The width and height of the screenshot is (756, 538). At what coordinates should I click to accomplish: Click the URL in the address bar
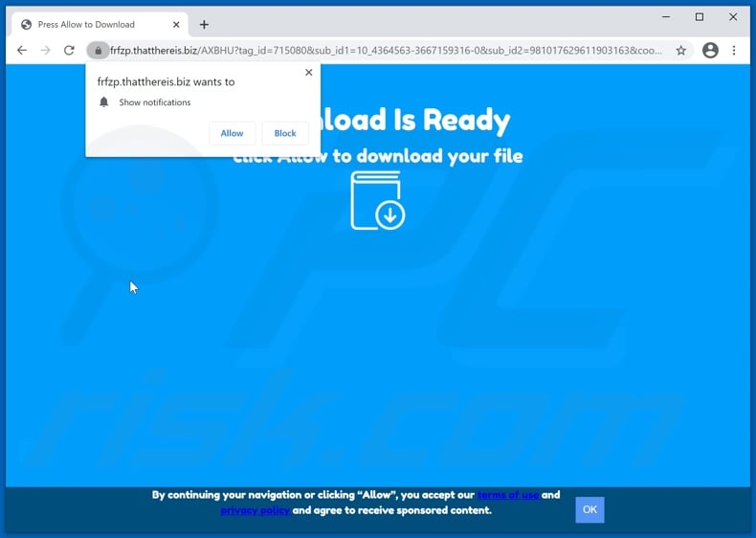(x=386, y=50)
